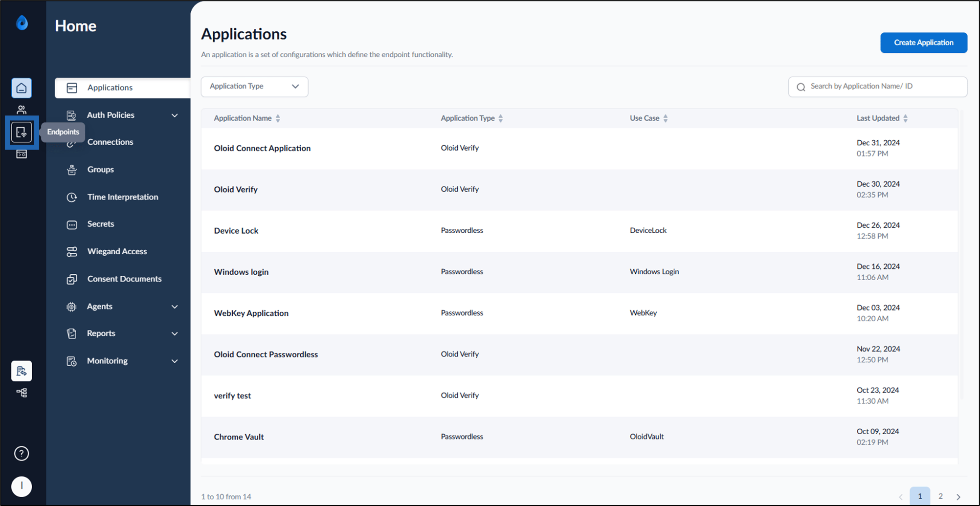Open Oloid Connect Passwordless application

266,354
